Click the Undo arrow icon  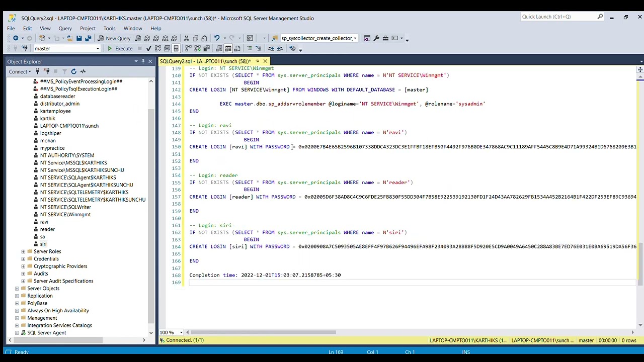(x=217, y=38)
